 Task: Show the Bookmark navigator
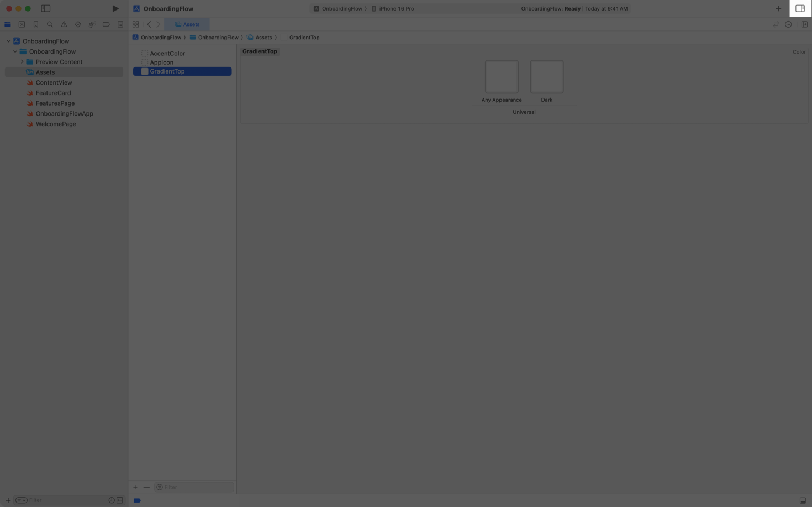pyautogui.click(x=36, y=24)
